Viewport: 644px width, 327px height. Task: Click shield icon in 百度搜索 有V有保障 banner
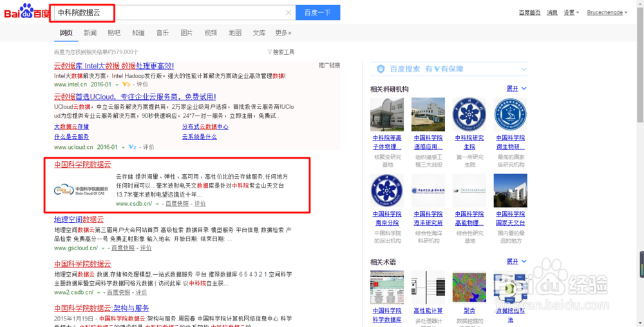click(381, 69)
